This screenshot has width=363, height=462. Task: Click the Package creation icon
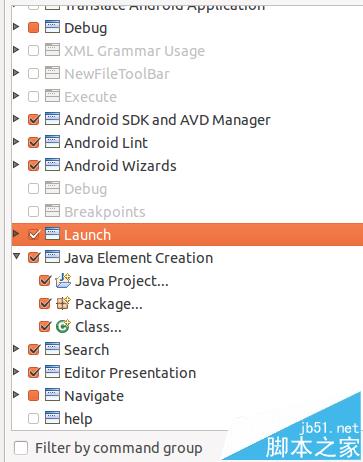coord(63,303)
